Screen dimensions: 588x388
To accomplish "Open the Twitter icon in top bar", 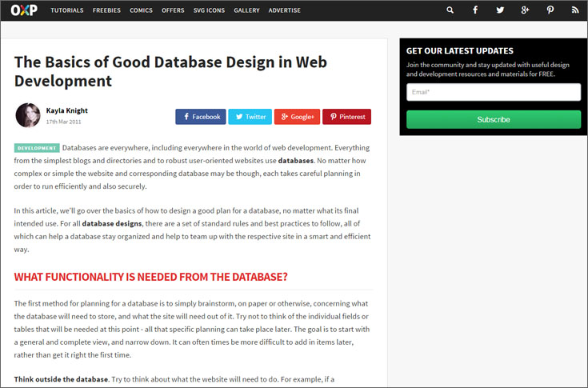I will coord(500,10).
